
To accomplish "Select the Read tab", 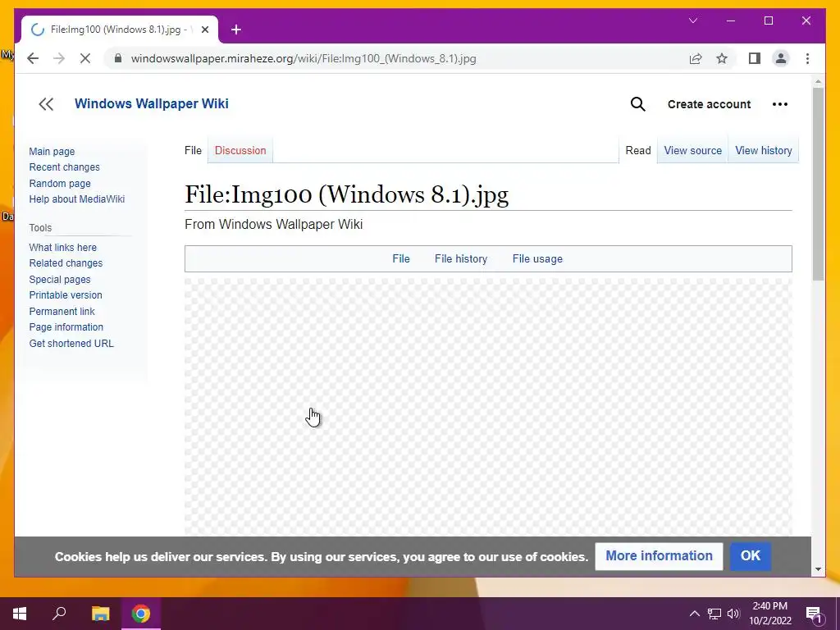I will click(x=638, y=151).
